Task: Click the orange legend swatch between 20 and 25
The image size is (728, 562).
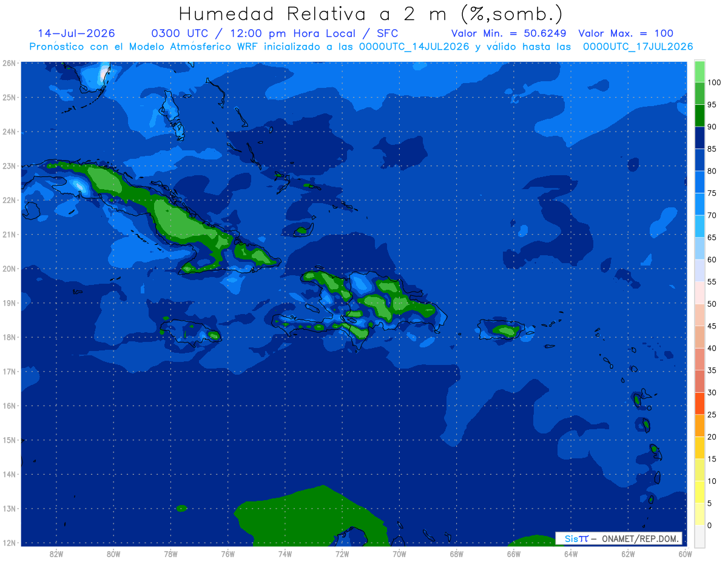Action: 699,425
